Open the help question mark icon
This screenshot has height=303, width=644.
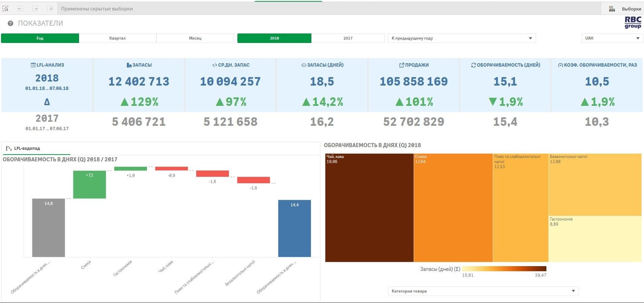point(10,23)
